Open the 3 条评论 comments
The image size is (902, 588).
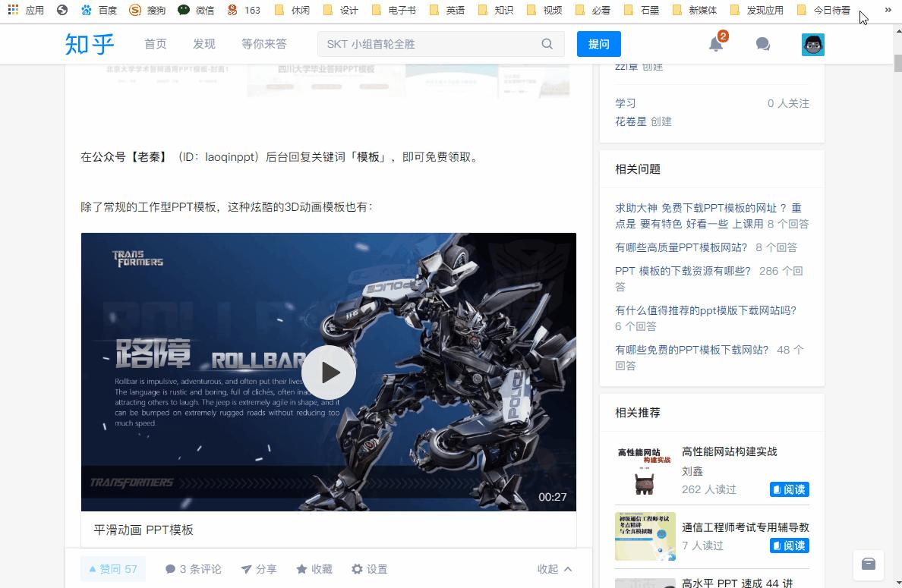click(x=194, y=569)
